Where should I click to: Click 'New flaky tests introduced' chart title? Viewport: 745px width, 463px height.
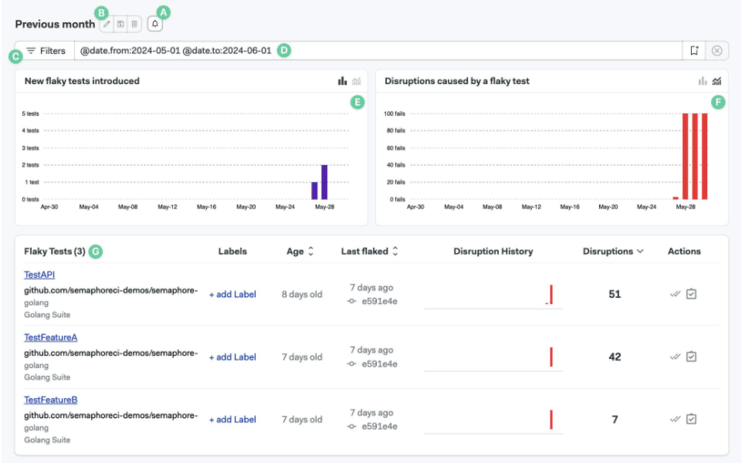pyautogui.click(x=82, y=81)
